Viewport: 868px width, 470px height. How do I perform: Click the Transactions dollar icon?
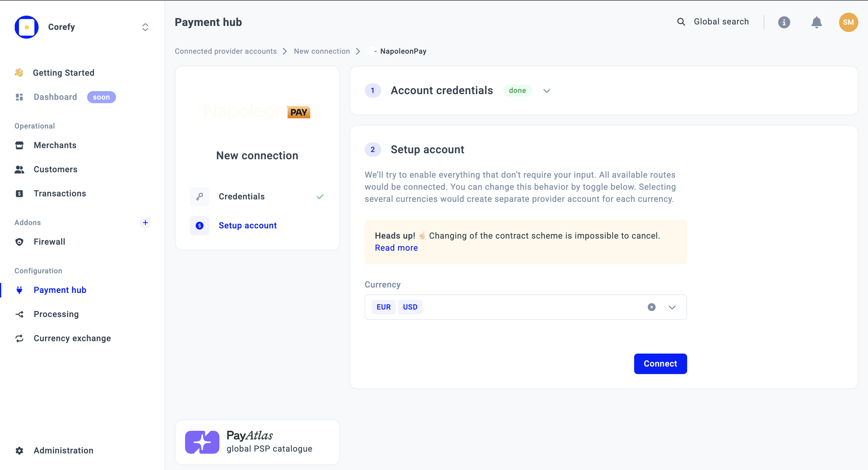coord(19,194)
